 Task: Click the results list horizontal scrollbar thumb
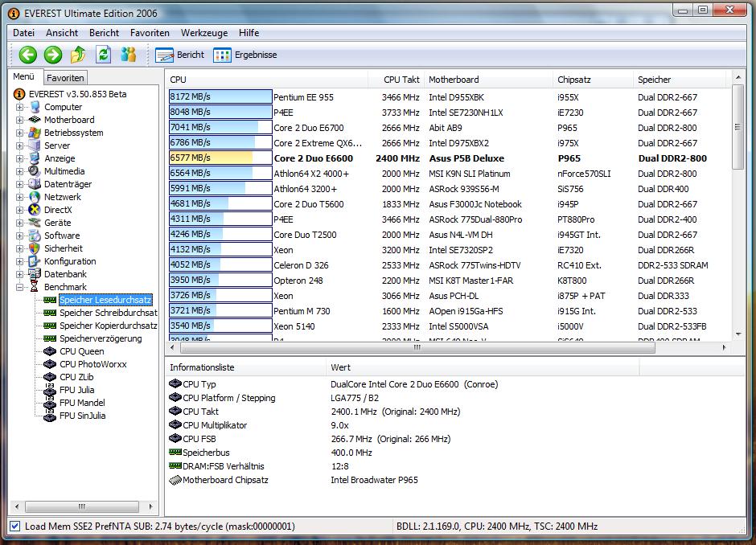(x=417, y=347)
